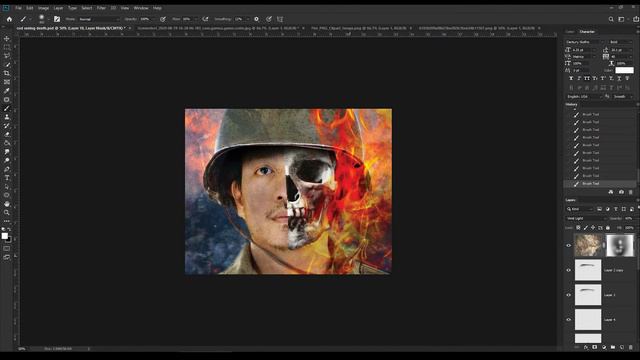The height and width of the screenshot is (360, 640).
Task: Add layer style fx icon
Action: 586,347
